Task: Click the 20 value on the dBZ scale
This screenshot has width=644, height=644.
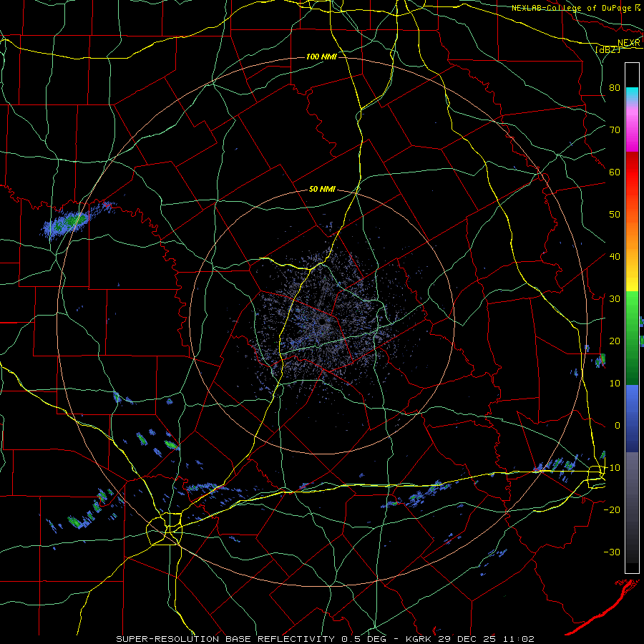Action: pyautogui.click(x=615, y=341)
